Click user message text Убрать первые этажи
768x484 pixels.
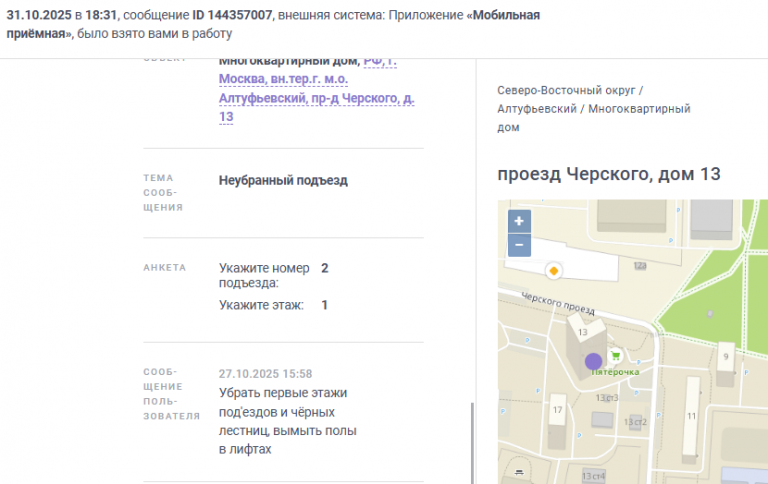283,393
